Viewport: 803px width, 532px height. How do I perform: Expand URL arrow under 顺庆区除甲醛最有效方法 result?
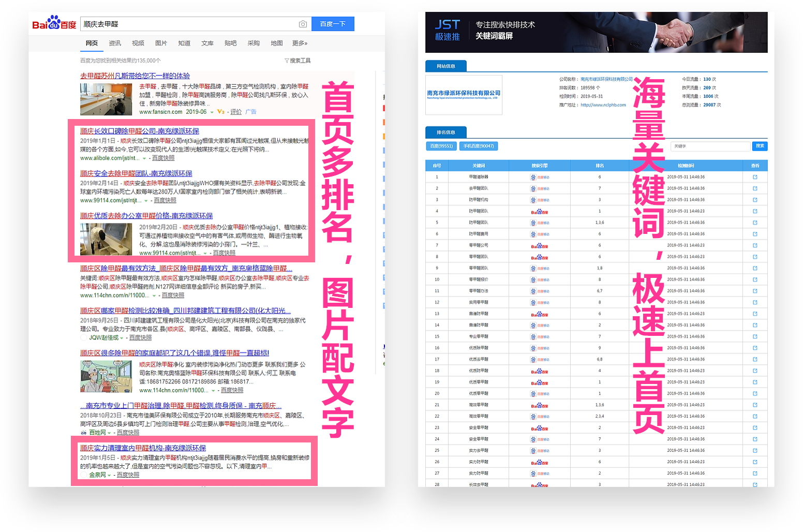pos(154,295)
